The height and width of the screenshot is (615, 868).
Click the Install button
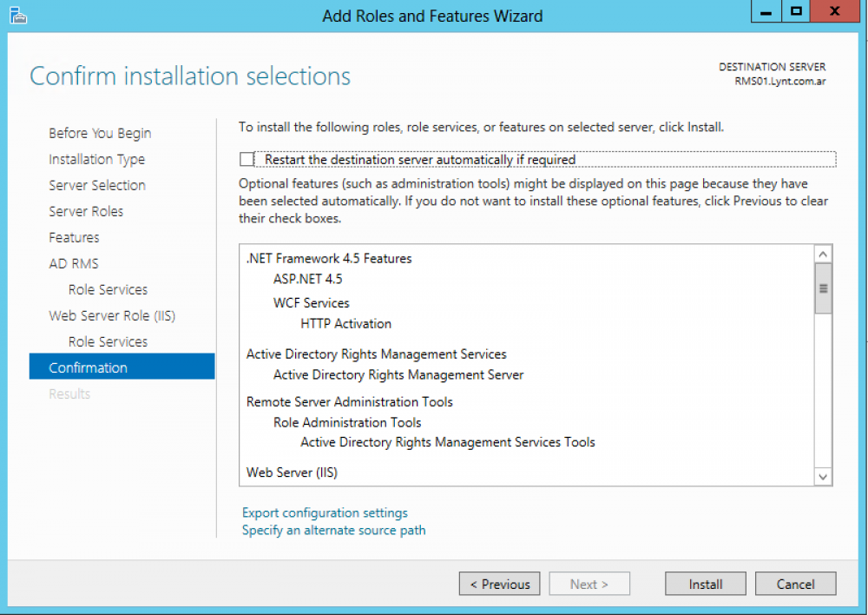pos(705,584)
